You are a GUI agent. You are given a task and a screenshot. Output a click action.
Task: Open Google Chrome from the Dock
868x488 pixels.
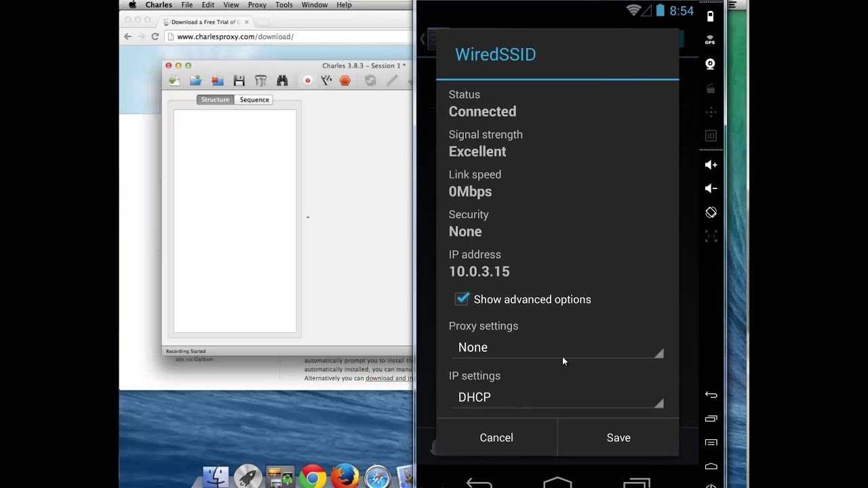(x=313, y=477)
